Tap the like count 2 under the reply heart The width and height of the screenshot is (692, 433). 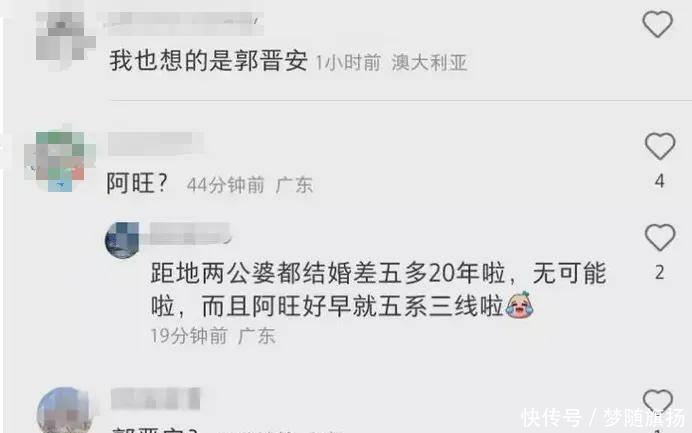point(660,273)
